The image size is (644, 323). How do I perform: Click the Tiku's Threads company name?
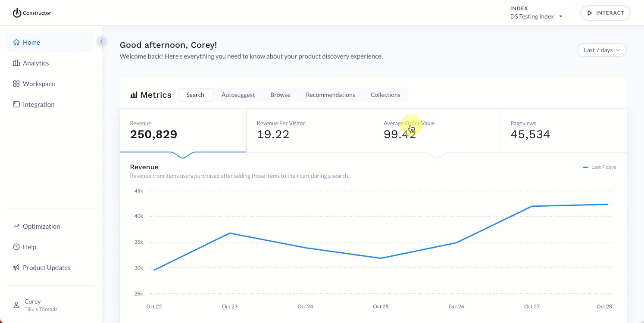(x=41, y=309)
